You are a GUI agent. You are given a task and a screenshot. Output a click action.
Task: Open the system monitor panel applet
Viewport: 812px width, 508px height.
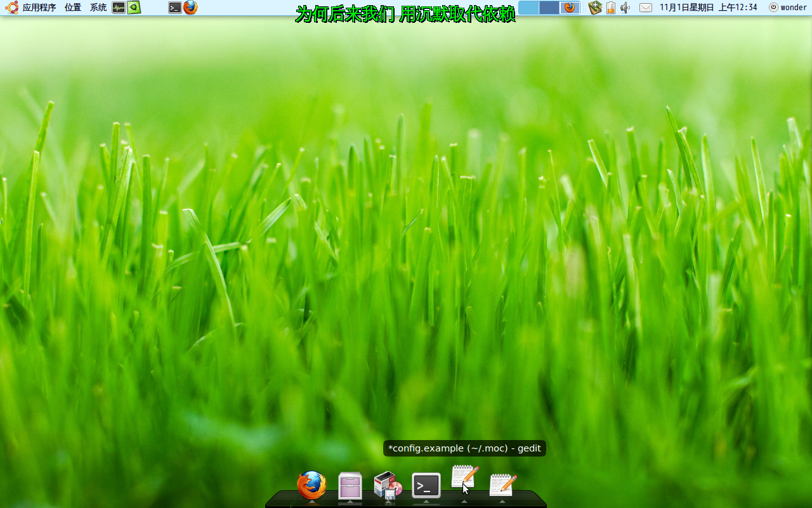point(119,8)
